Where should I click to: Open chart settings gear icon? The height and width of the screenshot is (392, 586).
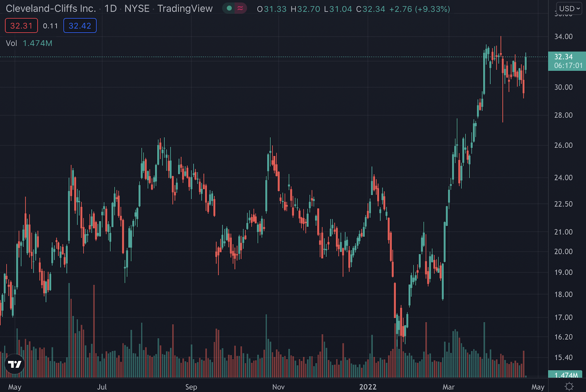pos(569,387)
